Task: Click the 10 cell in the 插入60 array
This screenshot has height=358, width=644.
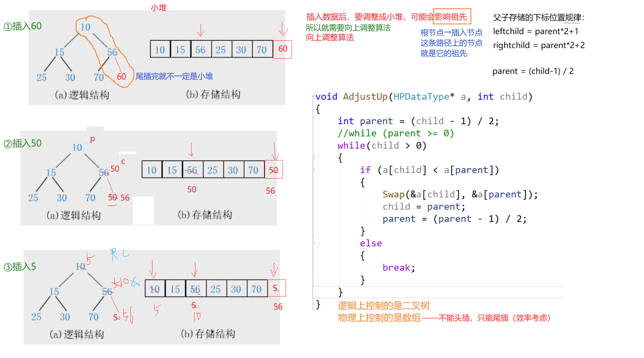Action: click(x=160, y=49)
